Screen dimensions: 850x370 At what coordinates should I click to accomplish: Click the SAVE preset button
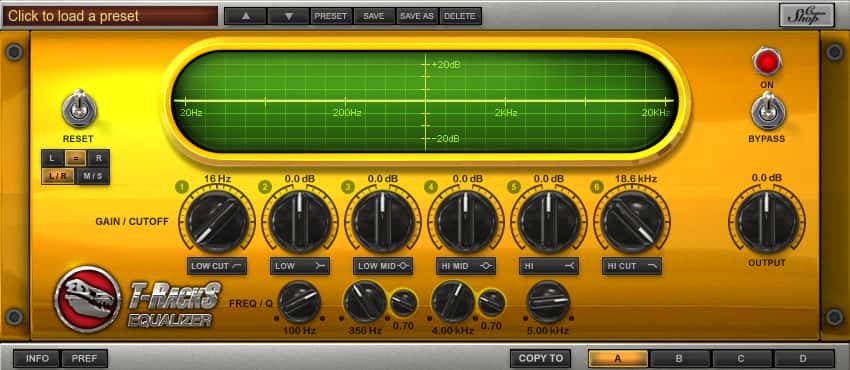click(374, 16)
